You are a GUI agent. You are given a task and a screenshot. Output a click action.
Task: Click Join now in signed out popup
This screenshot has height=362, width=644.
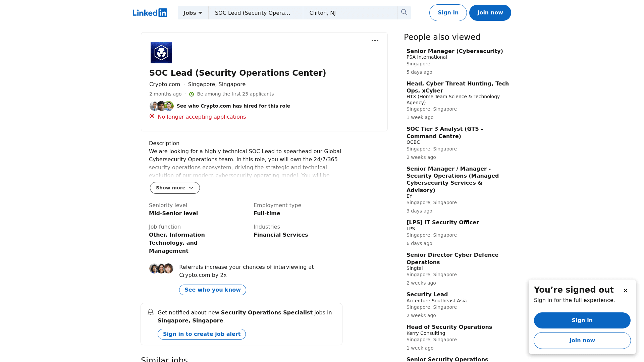click(582, 341)
